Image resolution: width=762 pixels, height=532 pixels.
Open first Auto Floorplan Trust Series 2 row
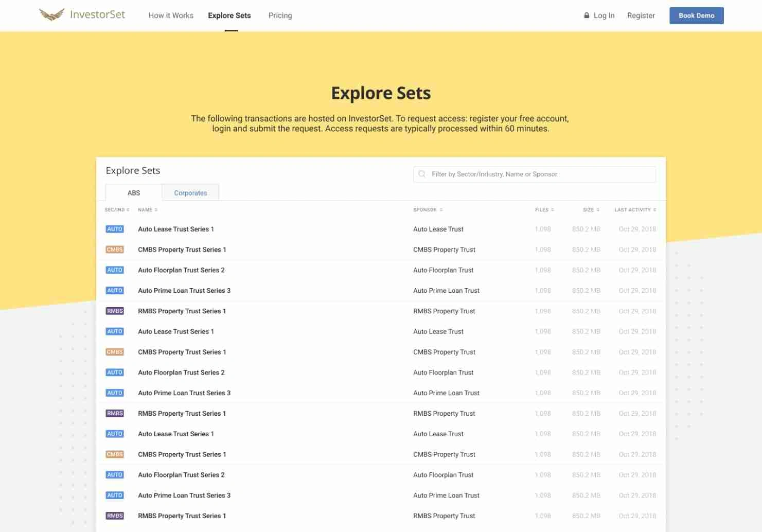181,270
